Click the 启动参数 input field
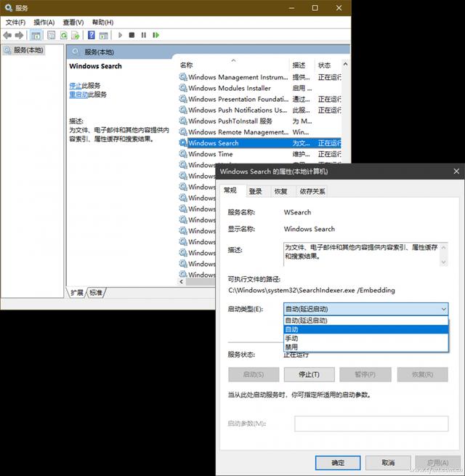 click(371, 424)
